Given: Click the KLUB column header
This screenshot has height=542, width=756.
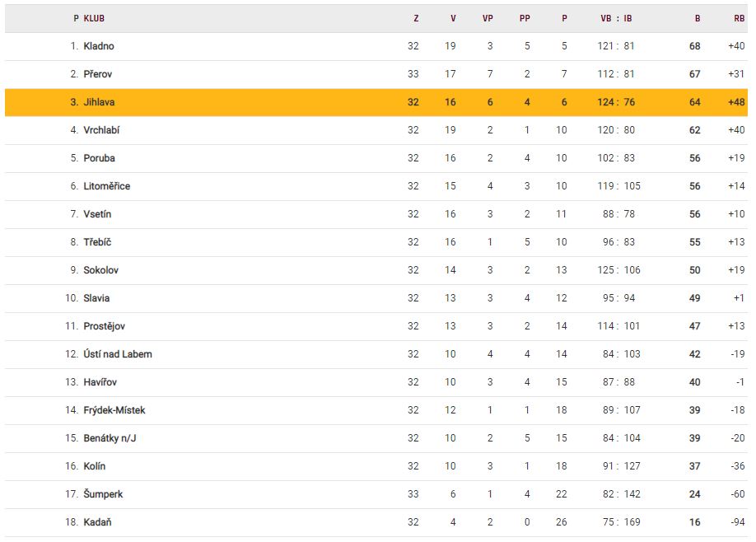Looking at the screenshot, I should [x=94, y=18].
